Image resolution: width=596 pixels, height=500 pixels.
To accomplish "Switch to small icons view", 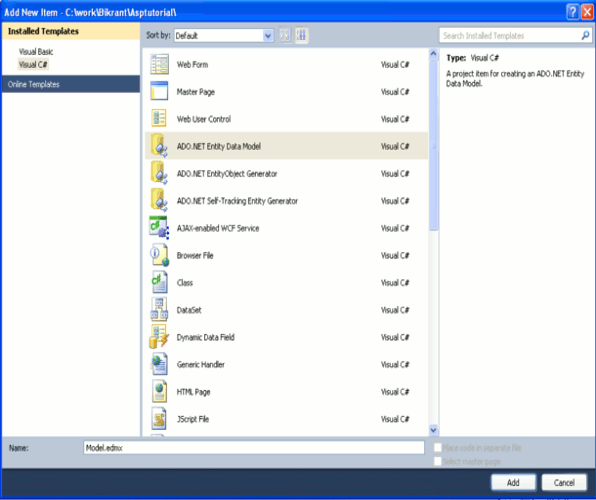I will [285, 35].
